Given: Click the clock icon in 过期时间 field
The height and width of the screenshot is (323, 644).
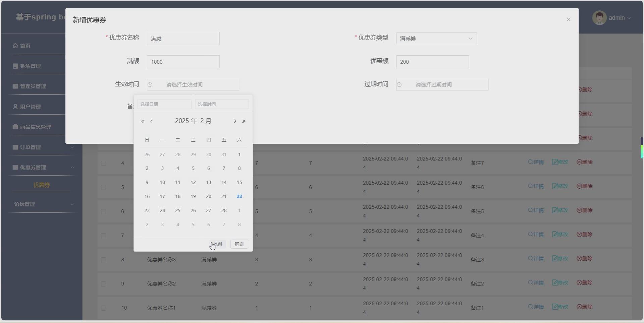Looking at the screenshot, I should pyautogui.click(x=399, y=85).
